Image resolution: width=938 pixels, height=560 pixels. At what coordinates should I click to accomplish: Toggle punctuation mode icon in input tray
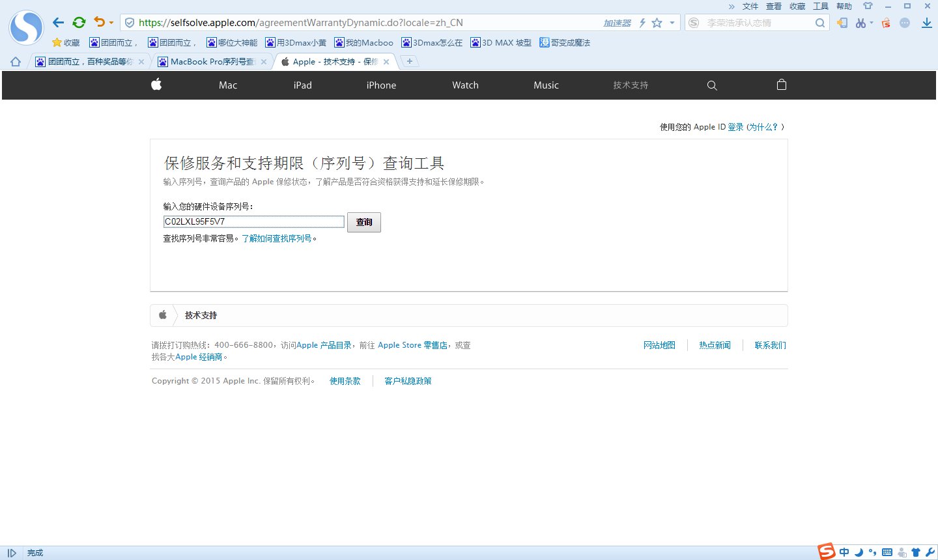[x=873, y=552]
